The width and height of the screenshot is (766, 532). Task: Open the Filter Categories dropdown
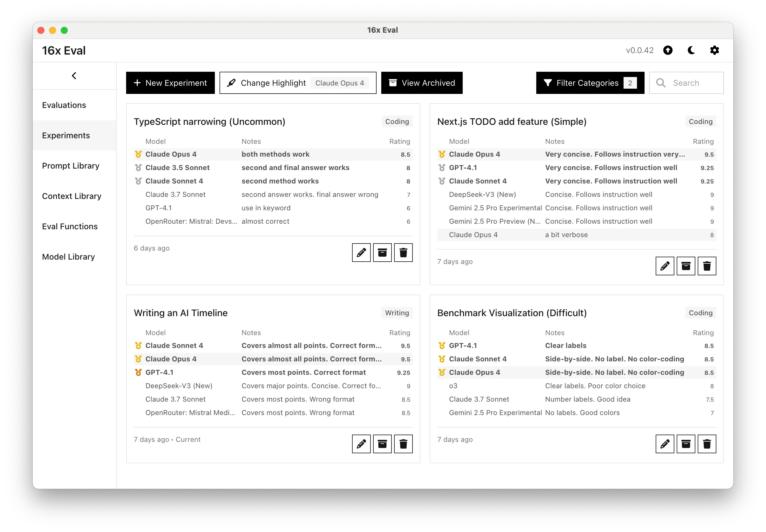pos(590,83)
